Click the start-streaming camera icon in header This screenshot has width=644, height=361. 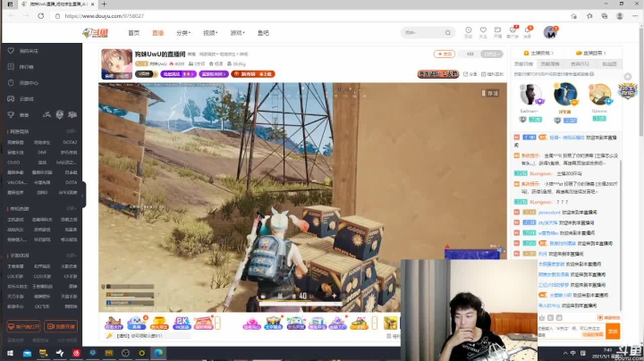point(497,30)
